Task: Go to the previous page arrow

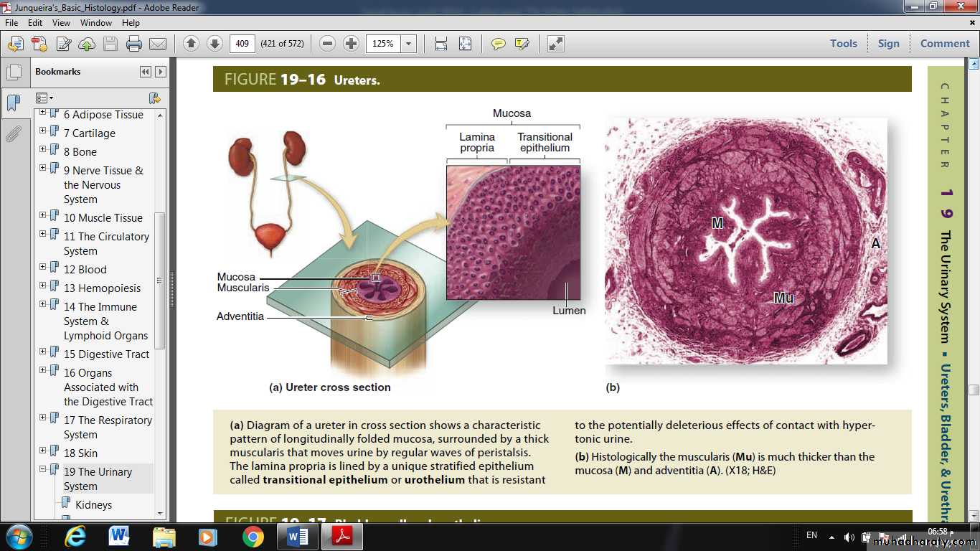Action: (191, 44)
